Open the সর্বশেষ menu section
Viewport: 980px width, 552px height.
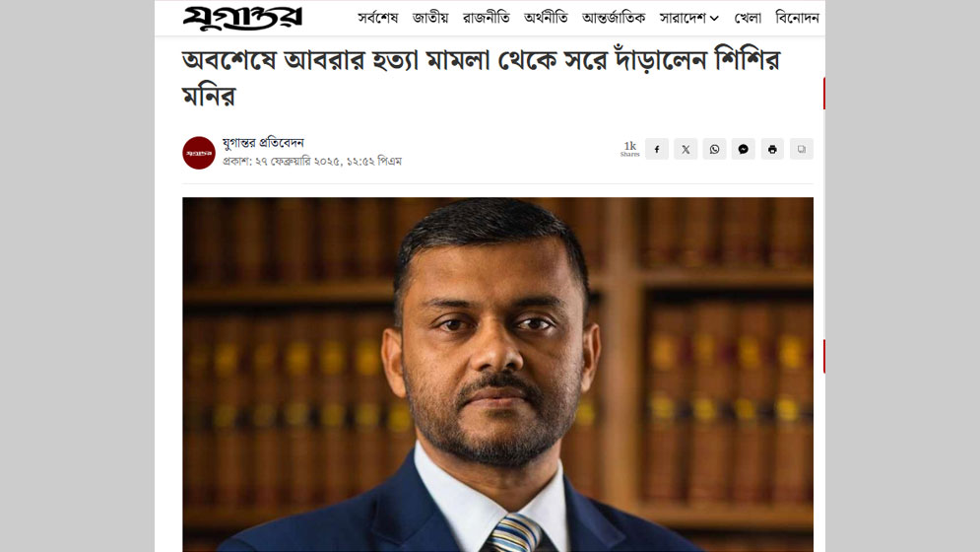click(x=377, y=18)
